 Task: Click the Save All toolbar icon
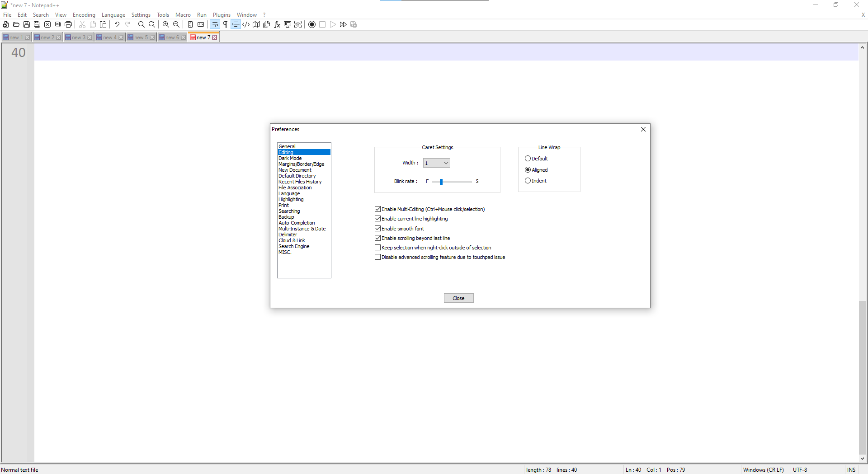pyautogui.click(x=37, y=24)
